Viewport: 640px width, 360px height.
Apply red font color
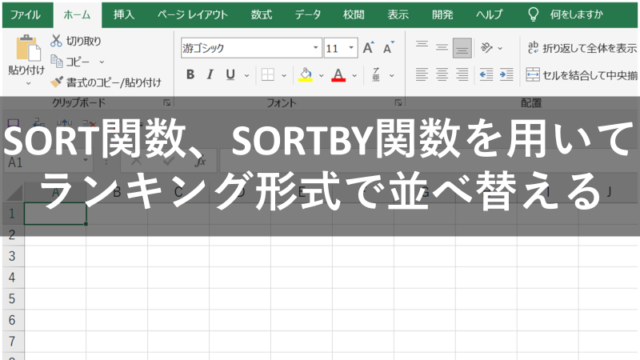(x=338, y=75)
